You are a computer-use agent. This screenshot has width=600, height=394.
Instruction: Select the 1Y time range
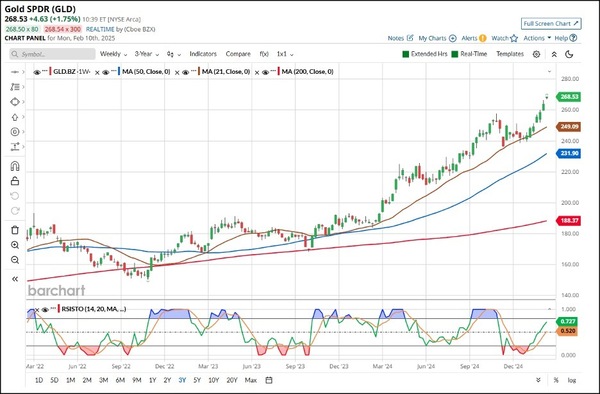click(152, 380)
